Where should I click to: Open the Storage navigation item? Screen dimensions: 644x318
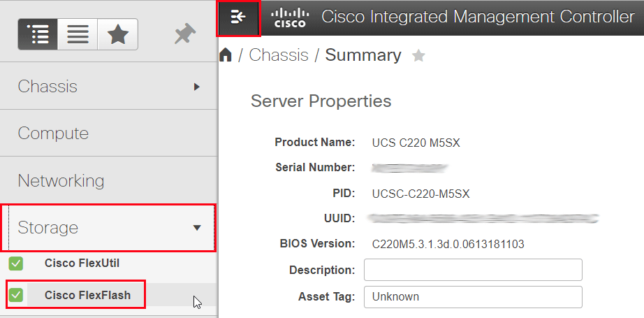pos(108,228)
